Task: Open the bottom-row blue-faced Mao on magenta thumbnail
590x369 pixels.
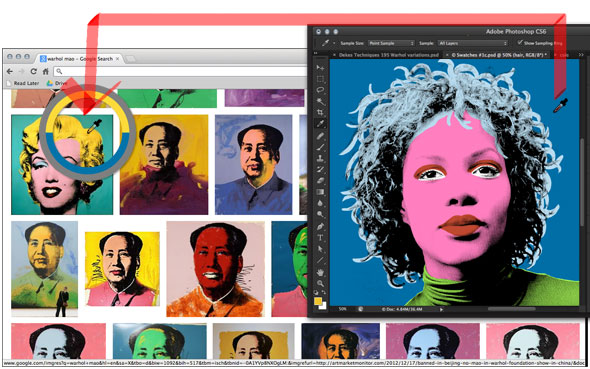Action: (433, 341)
